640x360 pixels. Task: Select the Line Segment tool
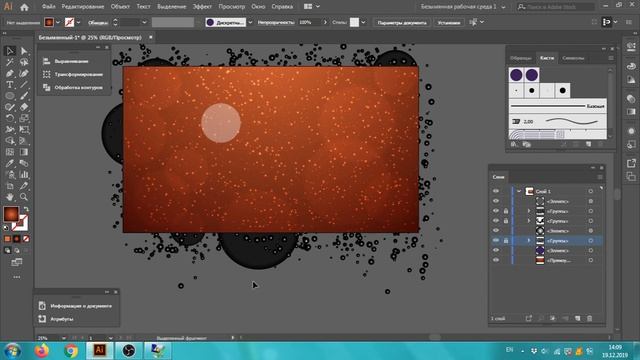click(x=24, y=85)
